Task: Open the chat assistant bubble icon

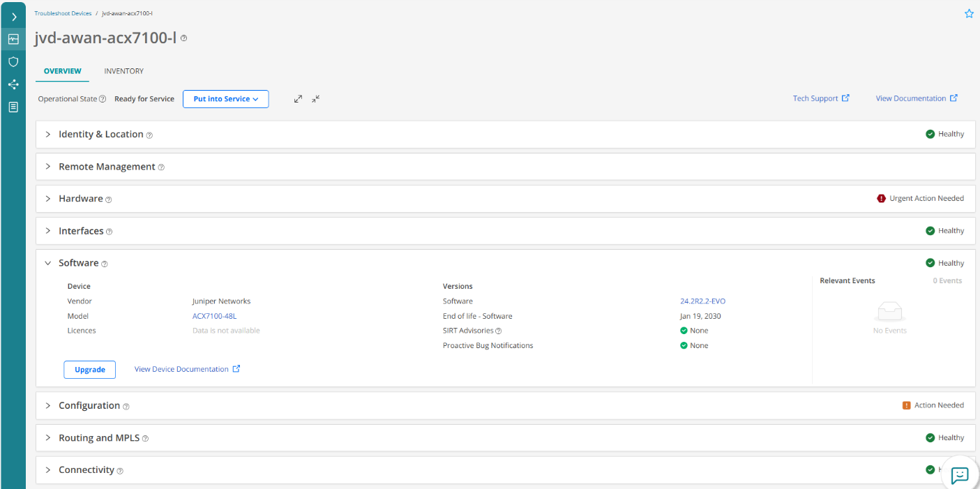Action: pos(960,474)
